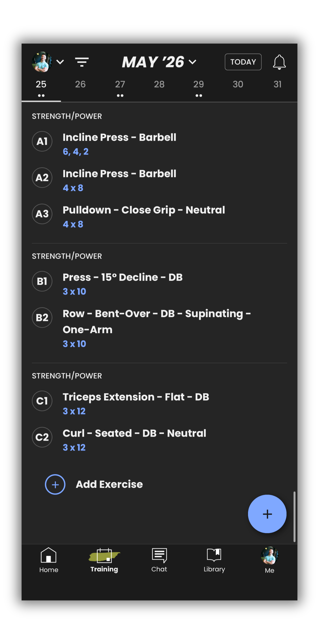This screenshot has width=319, height=644.
Task: Open the Chat tab
Action: (159, 560)
